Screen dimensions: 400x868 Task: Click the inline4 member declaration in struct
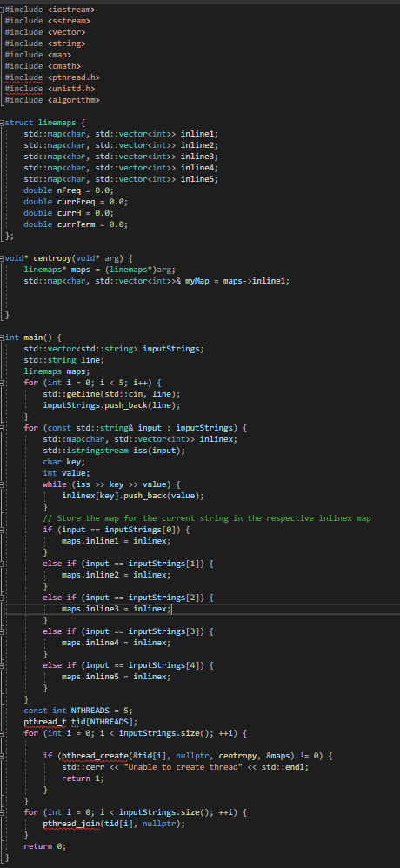121,168
